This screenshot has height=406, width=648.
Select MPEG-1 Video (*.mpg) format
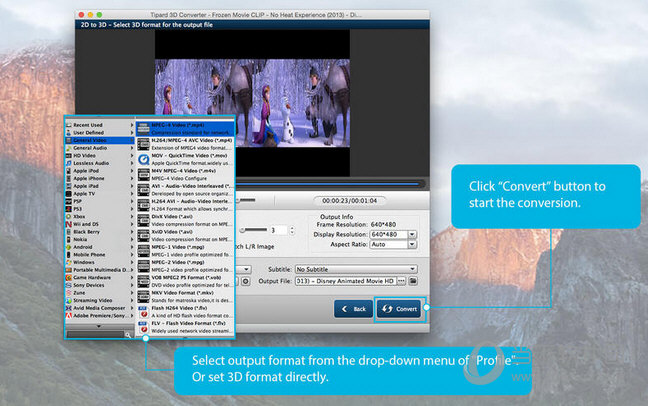(186, 251)
